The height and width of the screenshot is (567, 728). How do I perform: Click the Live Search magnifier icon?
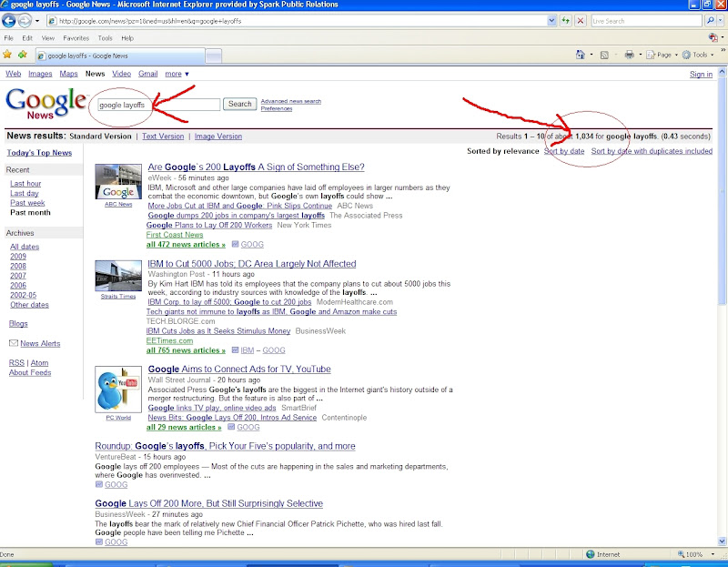coord(711,21)
